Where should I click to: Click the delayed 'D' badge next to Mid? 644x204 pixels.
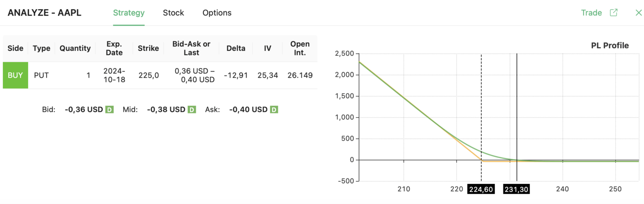click(191, 110)
